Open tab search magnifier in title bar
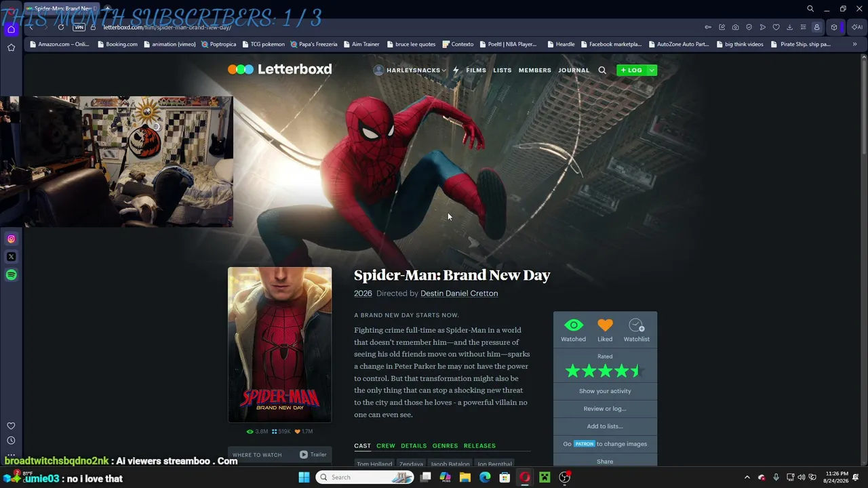The image size is (868, 488). point(810,9)
